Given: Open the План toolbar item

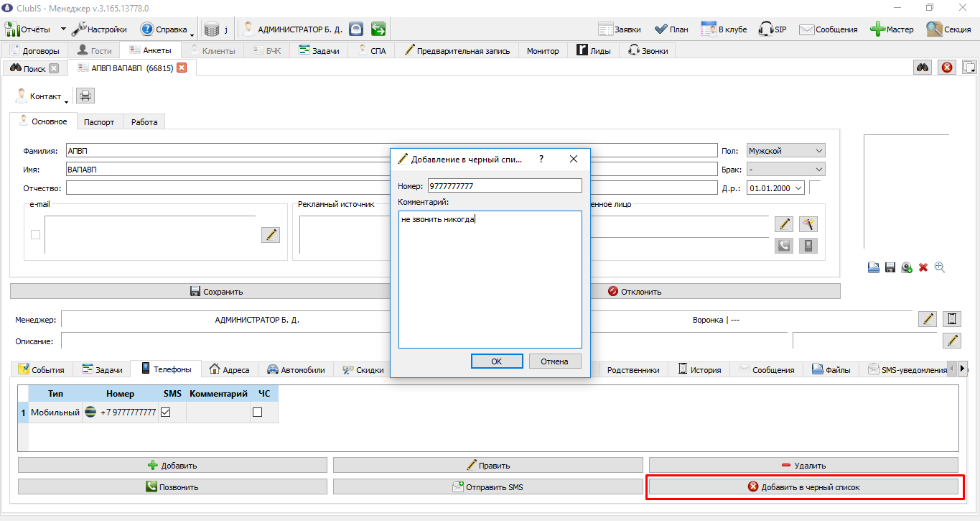Looking at the screenshot, I should point(671,29).
